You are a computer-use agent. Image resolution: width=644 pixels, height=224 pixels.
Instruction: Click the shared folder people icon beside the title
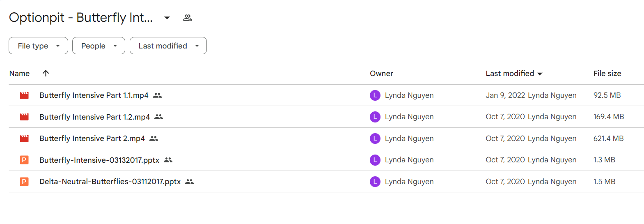pyautogui.click(x=188, y=18)
